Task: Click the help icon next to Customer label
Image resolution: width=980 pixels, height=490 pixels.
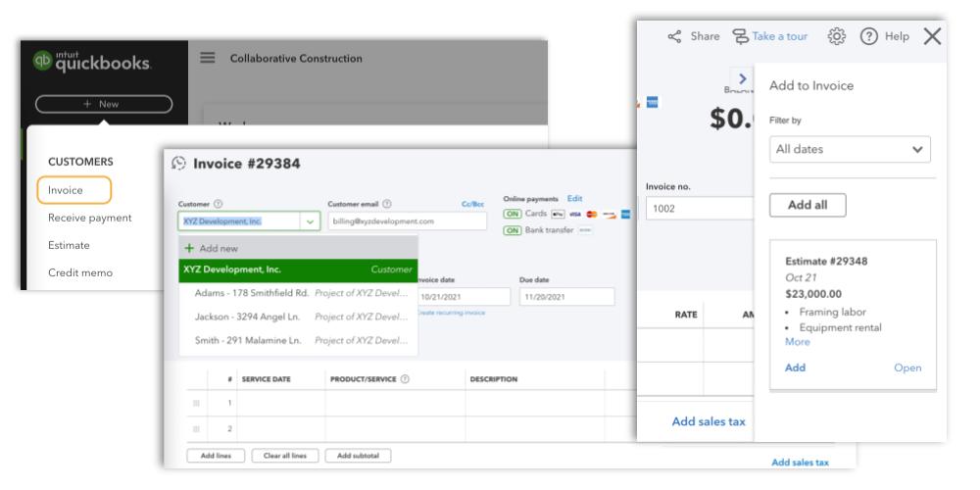Action: point(219,204)
